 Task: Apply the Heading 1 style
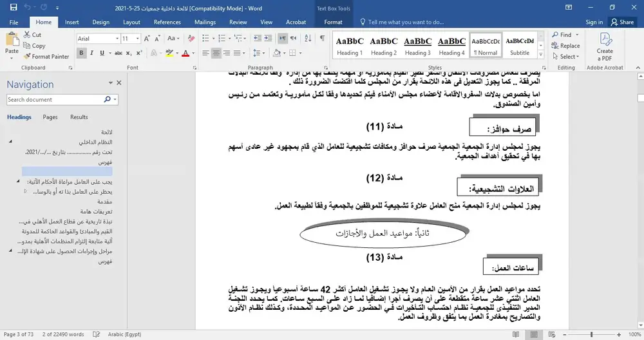350,45
